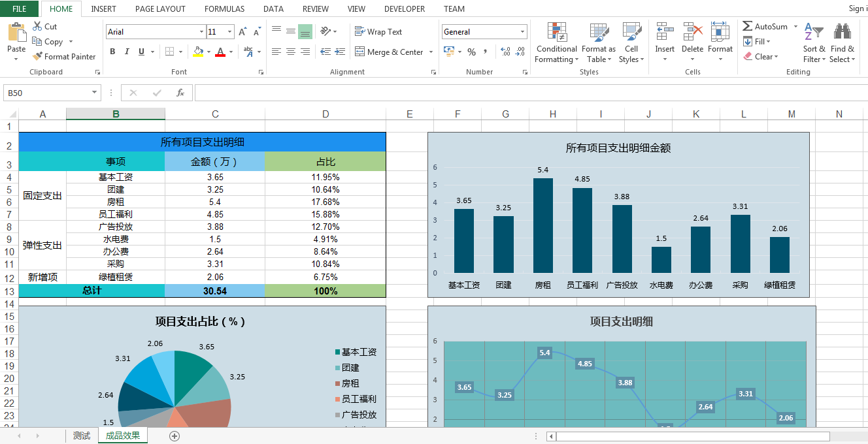Click the Paste clipboard icon
Image resolution: width=868 pixels, height=444 pixels.
(16, 33)
